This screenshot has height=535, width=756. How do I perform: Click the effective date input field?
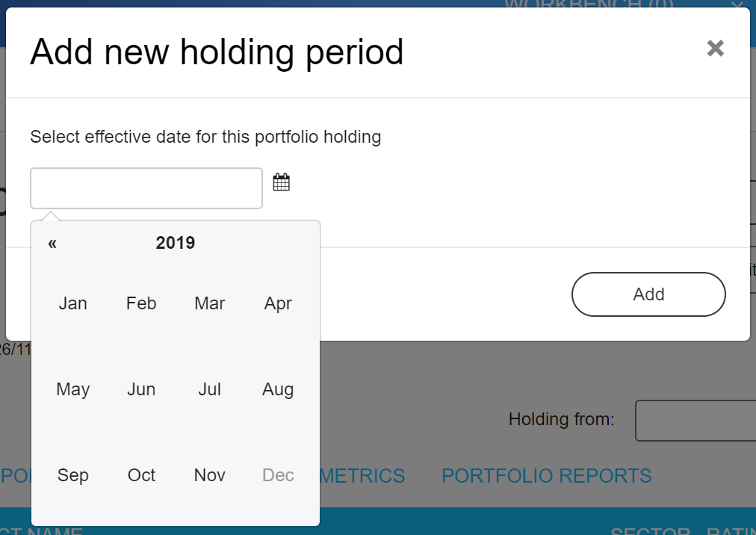(146, 188)
